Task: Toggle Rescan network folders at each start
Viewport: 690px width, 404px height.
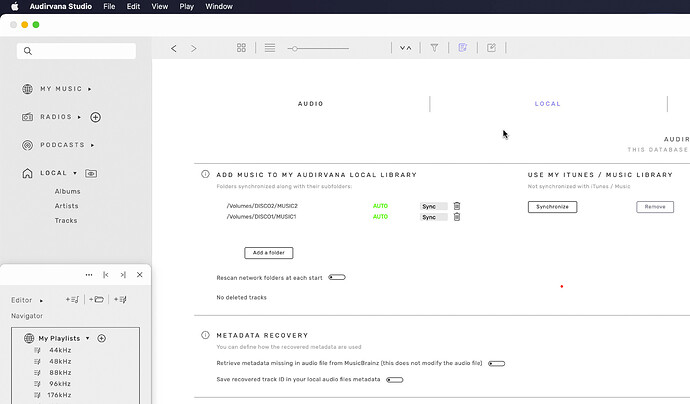Action: click(x=337, y=277)
